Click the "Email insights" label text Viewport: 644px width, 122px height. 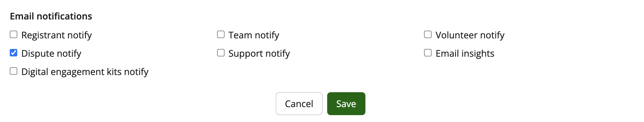tap(465, 54)
